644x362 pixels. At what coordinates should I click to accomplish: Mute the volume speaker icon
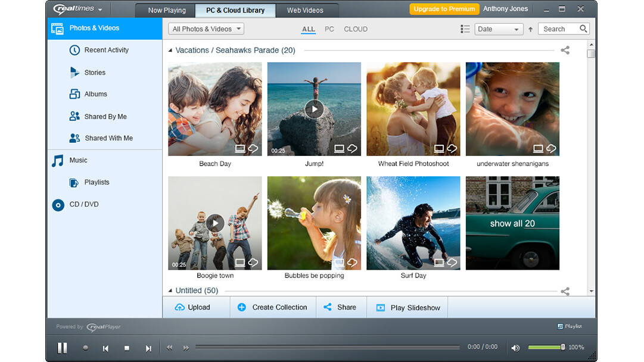[515, 348]
